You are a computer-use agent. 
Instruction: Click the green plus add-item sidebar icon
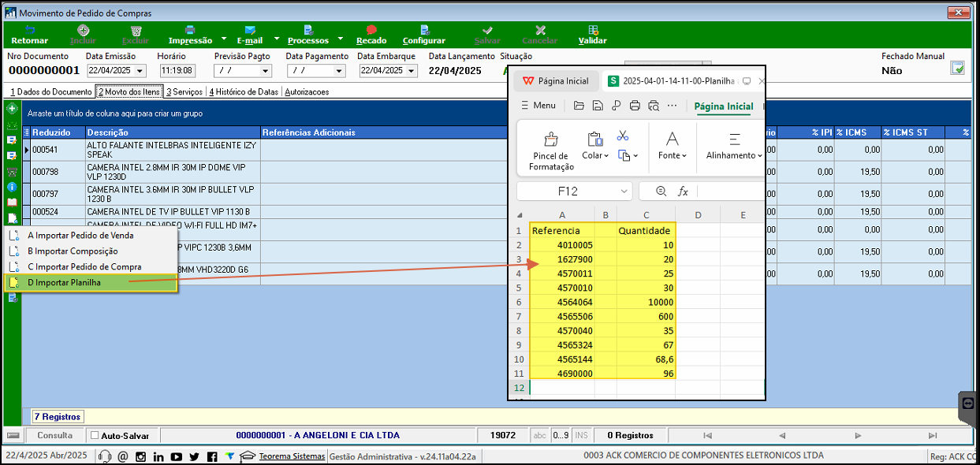(12, 108)
